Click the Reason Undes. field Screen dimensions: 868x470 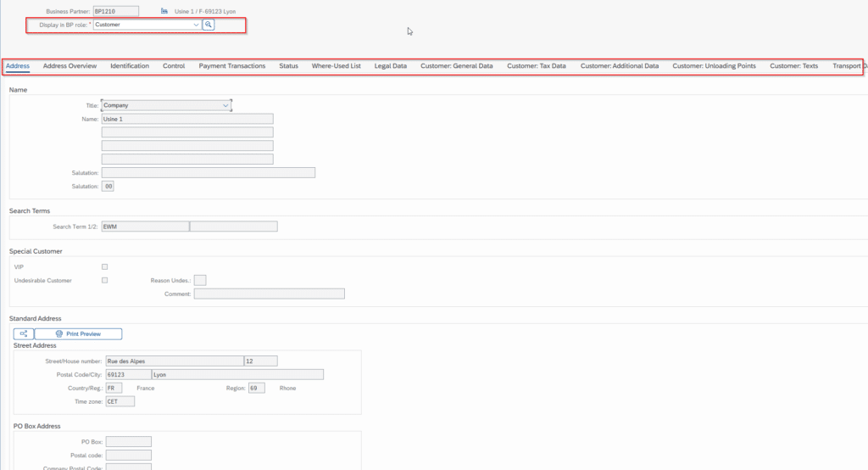point(200,281)
